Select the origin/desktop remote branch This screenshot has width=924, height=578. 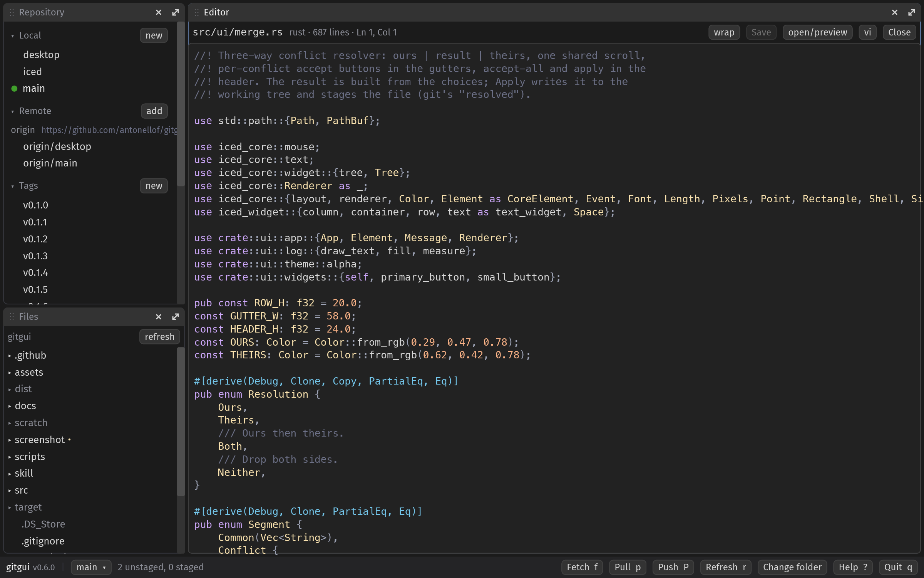point(57,146)
